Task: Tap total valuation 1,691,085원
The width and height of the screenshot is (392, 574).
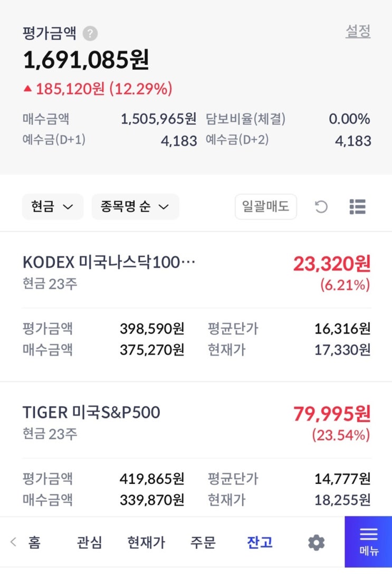Action: pyautogui.click(x=86, y=60)
